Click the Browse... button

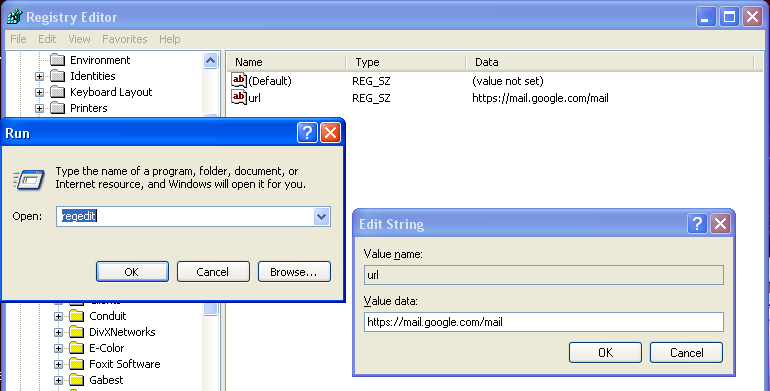pyautogui.click(x=294, y=272)
